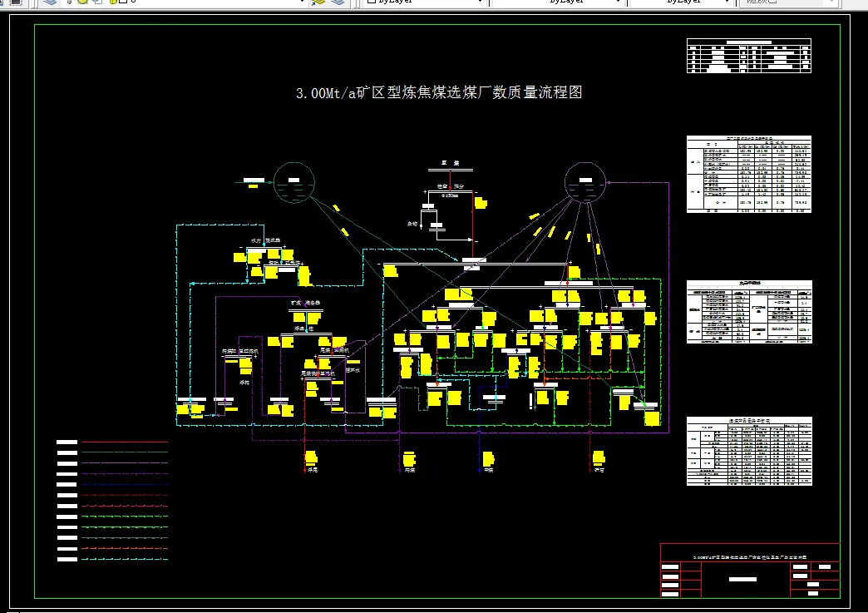
Task: Select the 循环水 label
Action: (353, 369)
